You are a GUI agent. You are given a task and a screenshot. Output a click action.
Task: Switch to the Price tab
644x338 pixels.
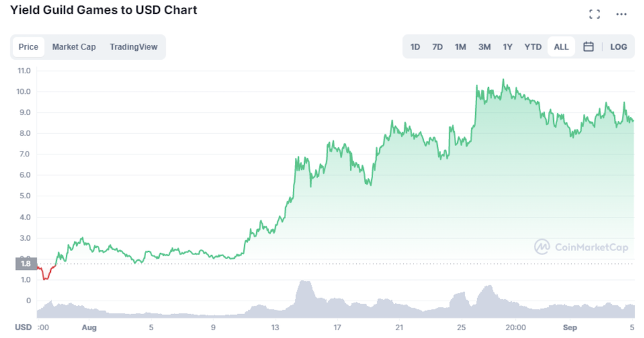click(28, 47)
